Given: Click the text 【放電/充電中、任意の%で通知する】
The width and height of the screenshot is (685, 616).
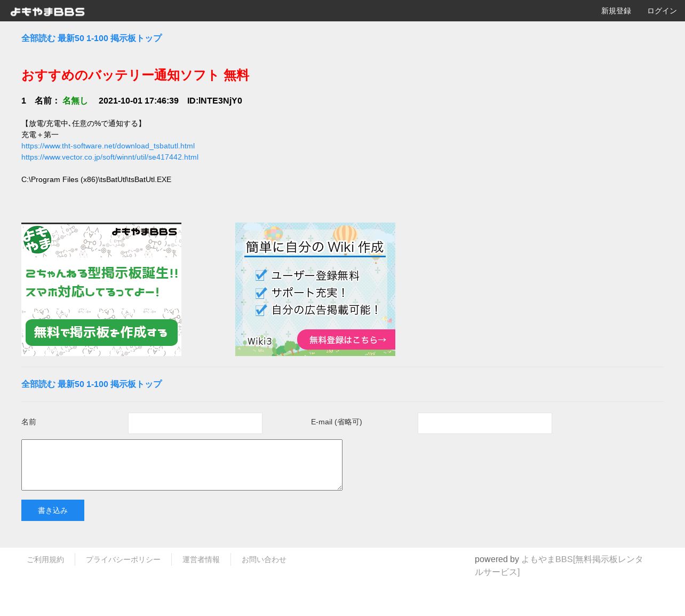Looking at the screenshot, I should (x=83, y=123).
